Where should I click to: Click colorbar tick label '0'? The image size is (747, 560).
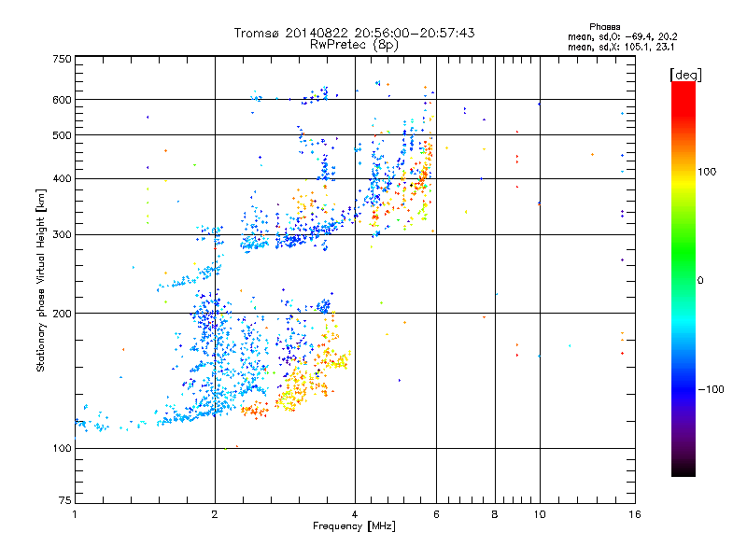700,281
